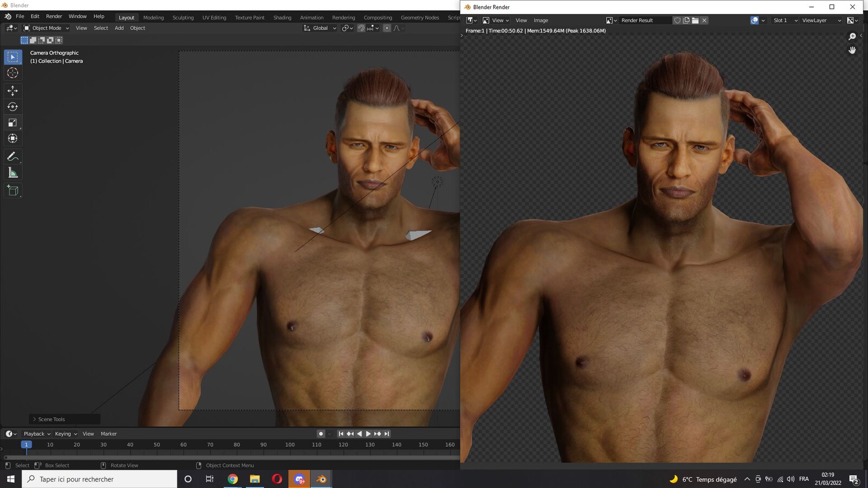Screen dimensions: 868x488
Task: Open the Render menu in main window
Action: coord(54,17)
